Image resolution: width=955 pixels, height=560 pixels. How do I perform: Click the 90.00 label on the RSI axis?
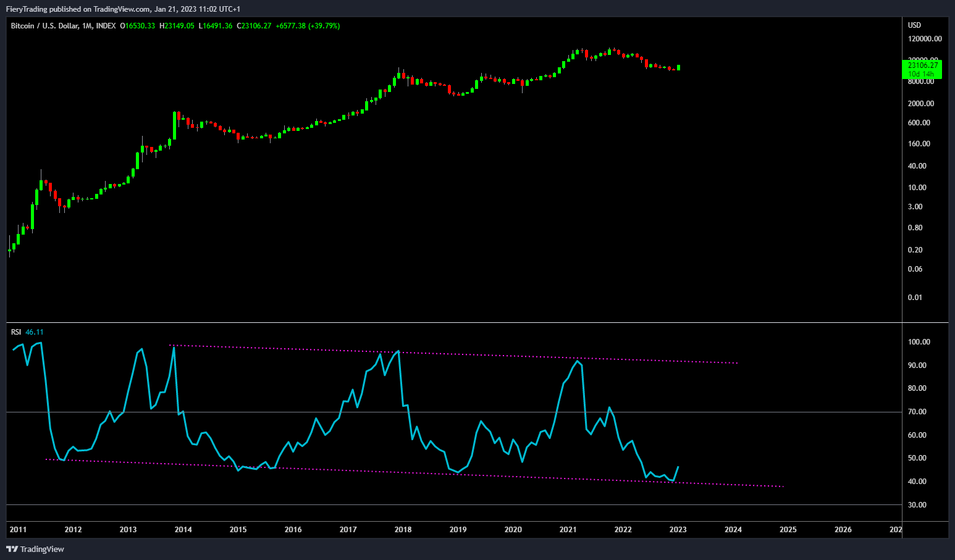(917, 366)
